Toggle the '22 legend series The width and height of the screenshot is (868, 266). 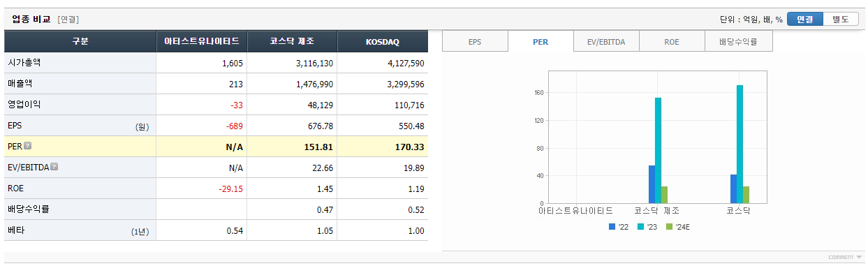pyautogui.click(x=619, y=227)
